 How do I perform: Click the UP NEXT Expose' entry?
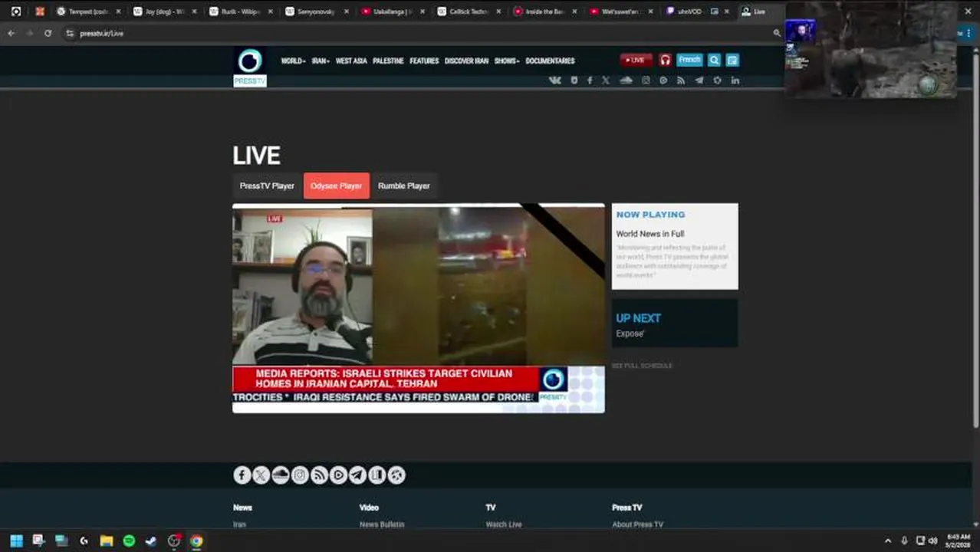(675, 324)
